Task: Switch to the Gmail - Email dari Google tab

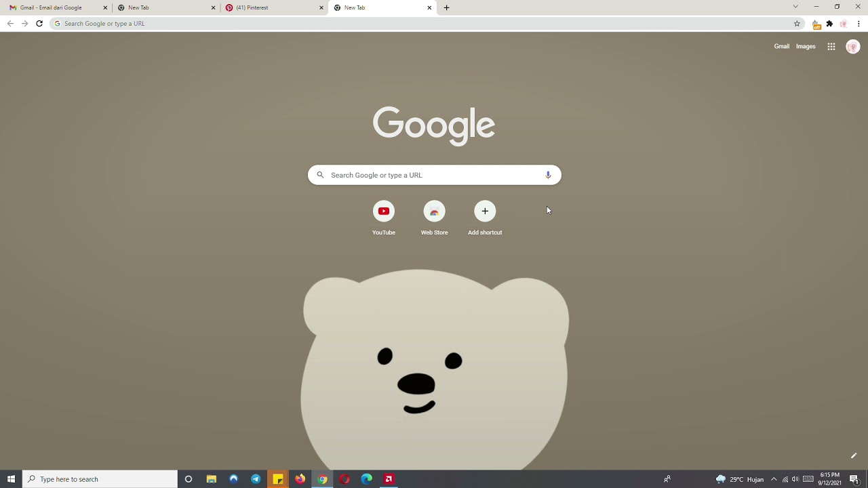Action: click(x=56, y=7)
